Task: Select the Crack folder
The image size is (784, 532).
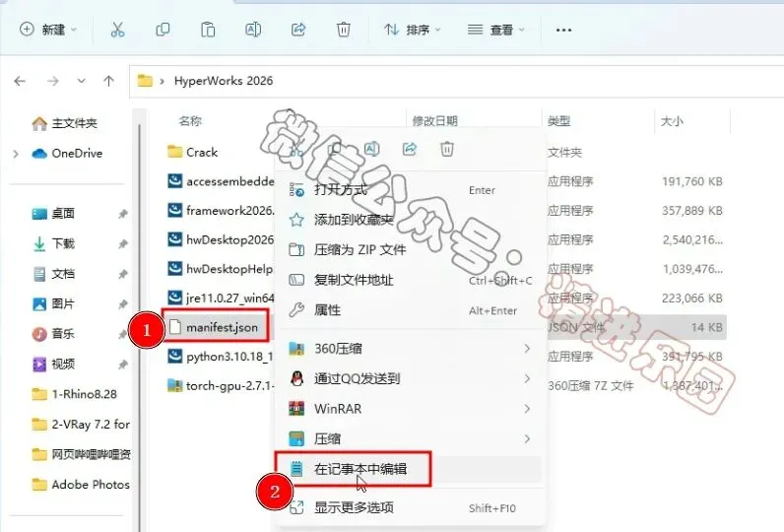Action: pyautogui.click(x=192, y=152)
